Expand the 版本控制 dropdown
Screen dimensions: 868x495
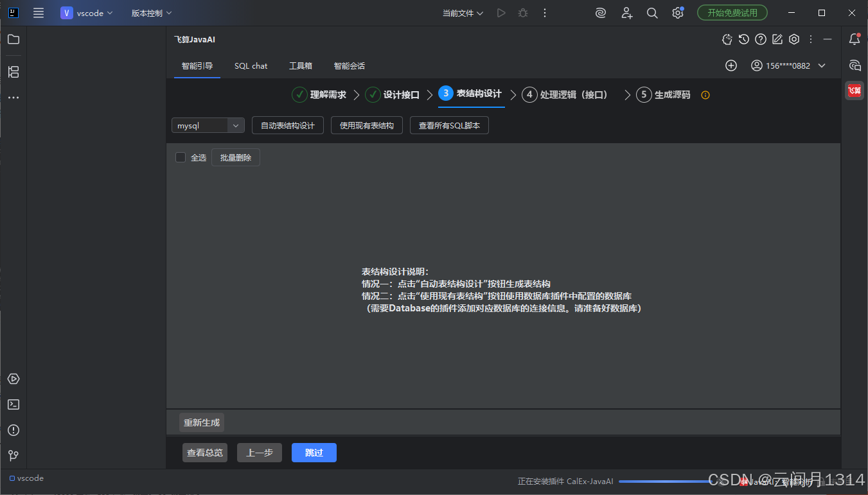pyautogui.click(x=152, y=13)
